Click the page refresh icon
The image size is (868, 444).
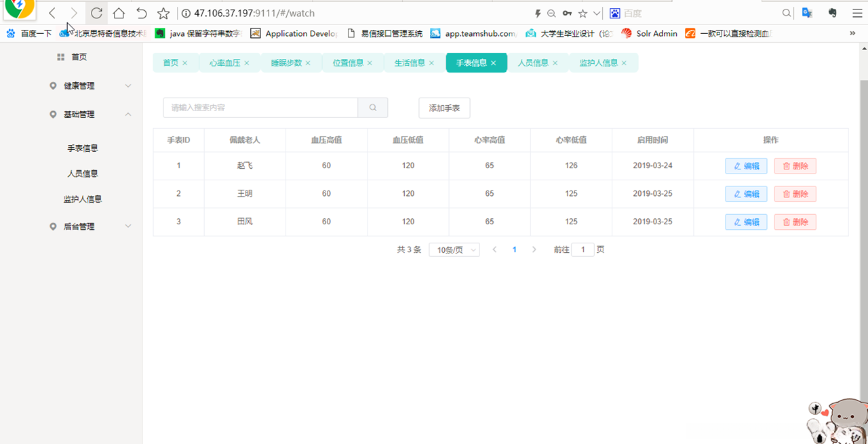(96, 12)
